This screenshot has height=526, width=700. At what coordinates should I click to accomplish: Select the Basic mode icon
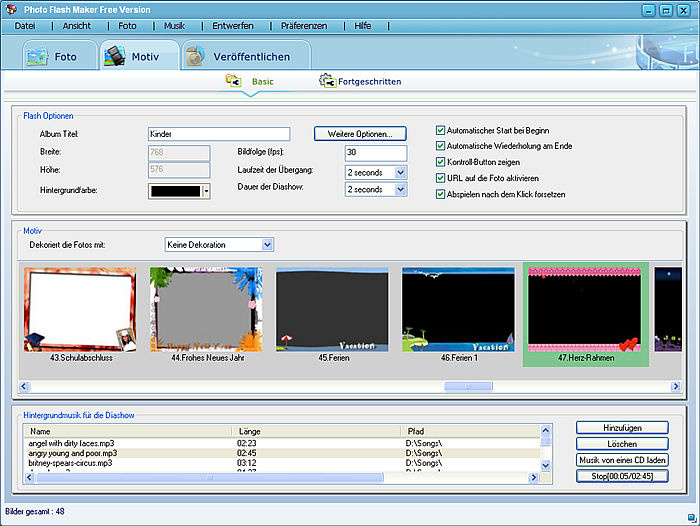pyautogui.click(x=233, y=81)
